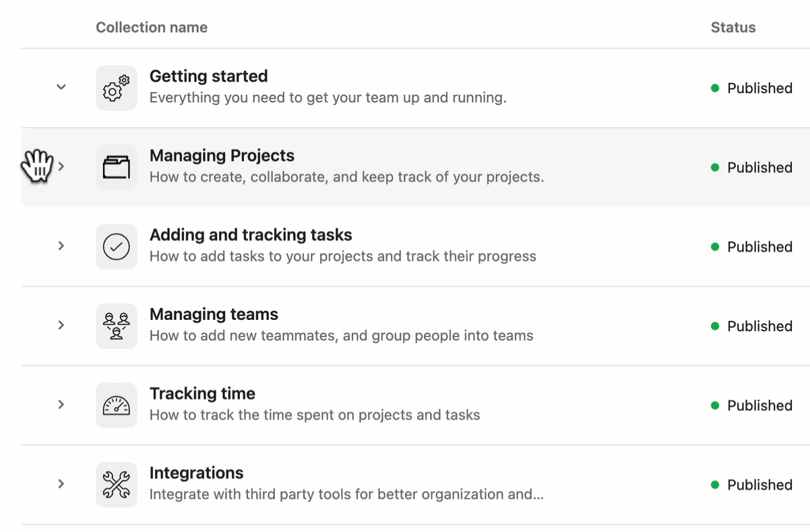The height and width of the screenshot is (532, 810).
Task: Click the Status column header
Action: point(733,28)
